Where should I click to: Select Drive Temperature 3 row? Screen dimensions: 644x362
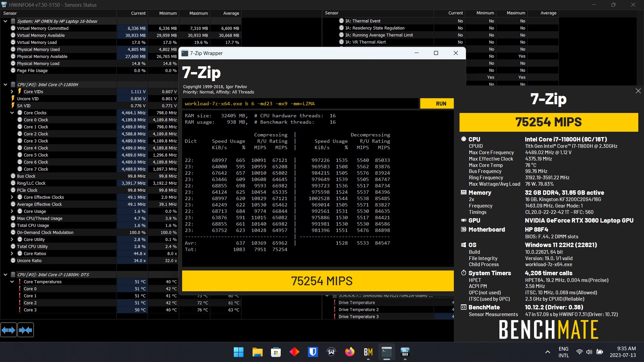(x=388, y=316)
